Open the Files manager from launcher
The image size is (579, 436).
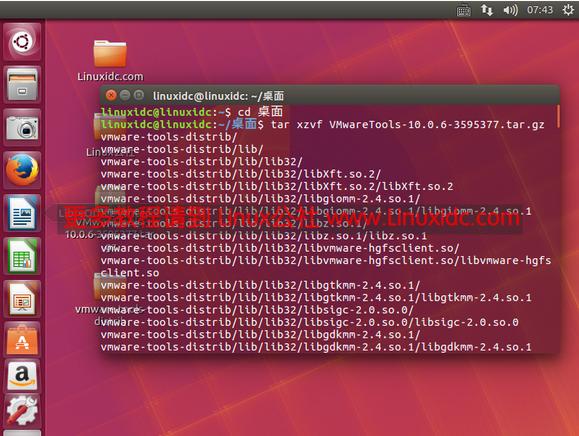[x=22, y=84]
